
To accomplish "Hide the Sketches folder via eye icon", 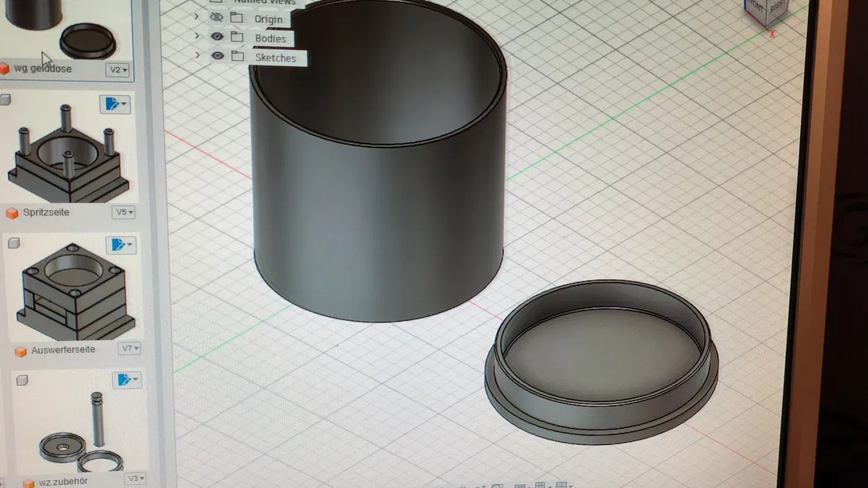I will click(x=217, y=56).
